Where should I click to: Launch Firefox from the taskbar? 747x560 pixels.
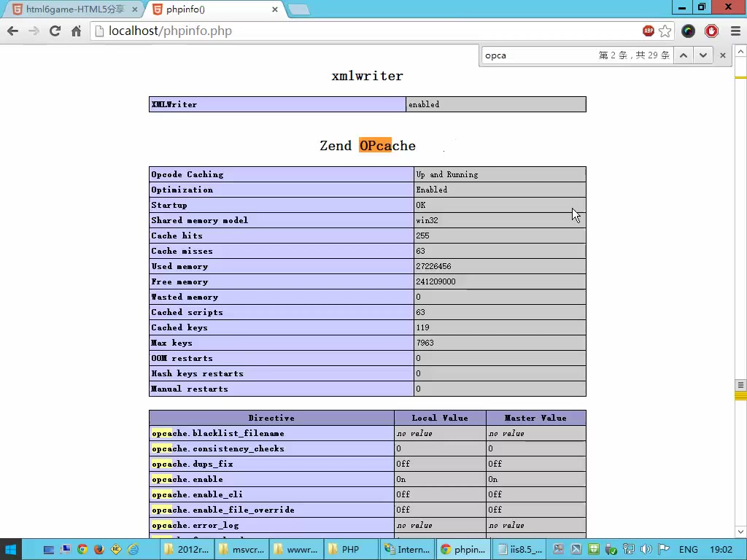[98, 550]
